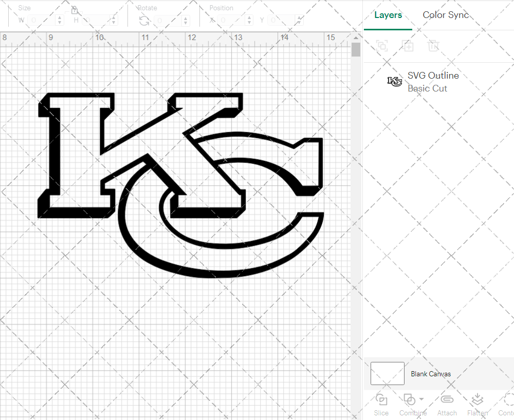Click the delete layer trash icon
The height and width of the screenshot is (420, 514).
[433, 46]
